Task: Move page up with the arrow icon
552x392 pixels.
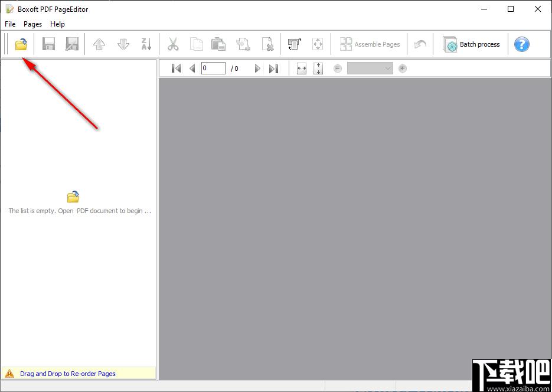Action: 99,44
